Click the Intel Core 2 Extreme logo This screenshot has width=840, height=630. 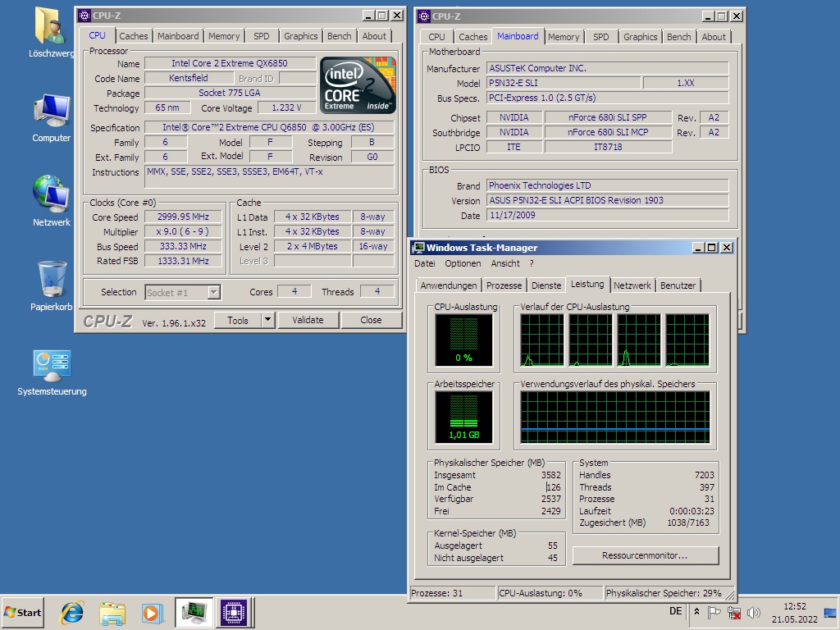(x=358, y=84)
